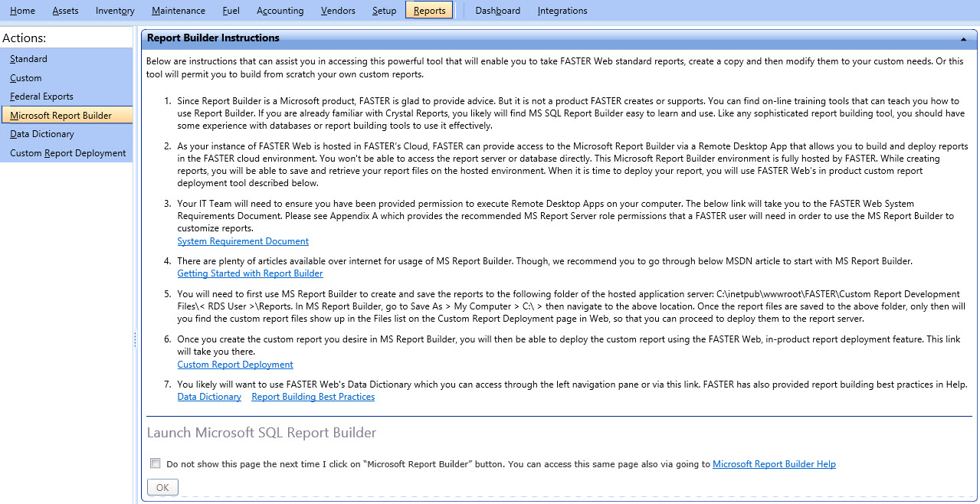Viewport: 980px width, 504px height.
Task: Check the 'Do not show this page' checkbox
Action: point(156,463)
